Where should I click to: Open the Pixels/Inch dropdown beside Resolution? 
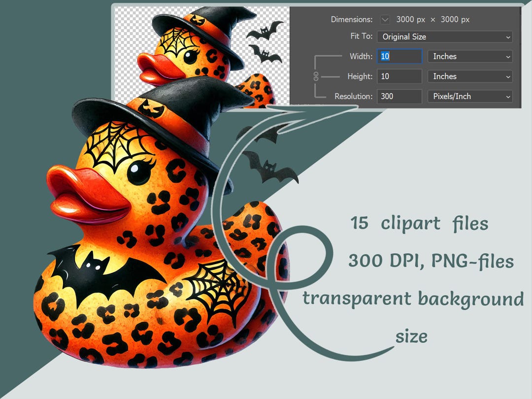469,97
